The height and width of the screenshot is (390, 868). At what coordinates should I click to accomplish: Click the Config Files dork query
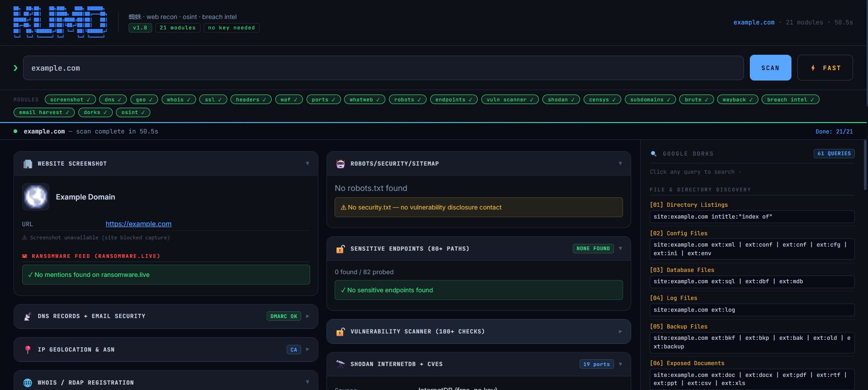click(x=752, y=249)
